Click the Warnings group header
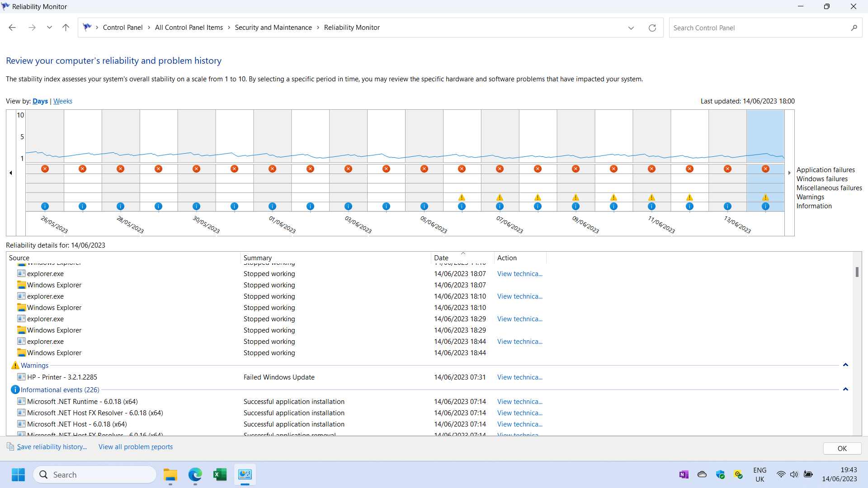 click(34, 366)
